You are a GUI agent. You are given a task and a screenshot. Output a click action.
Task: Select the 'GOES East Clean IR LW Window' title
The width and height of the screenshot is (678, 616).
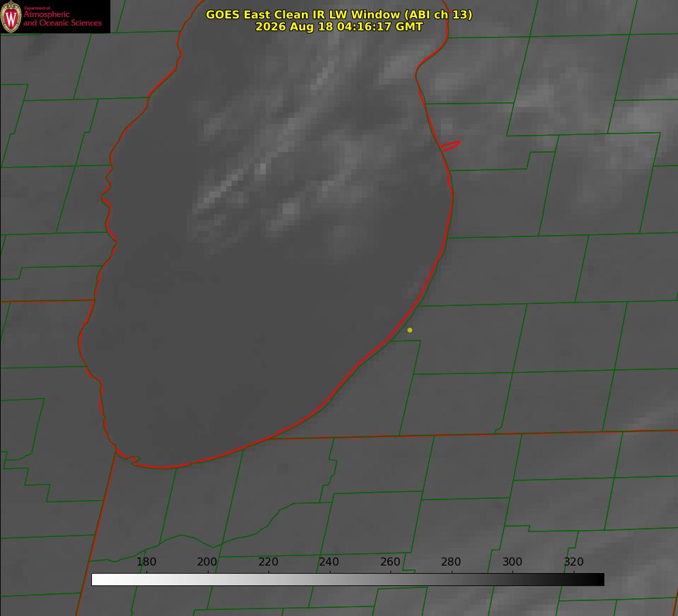(303, 14)
